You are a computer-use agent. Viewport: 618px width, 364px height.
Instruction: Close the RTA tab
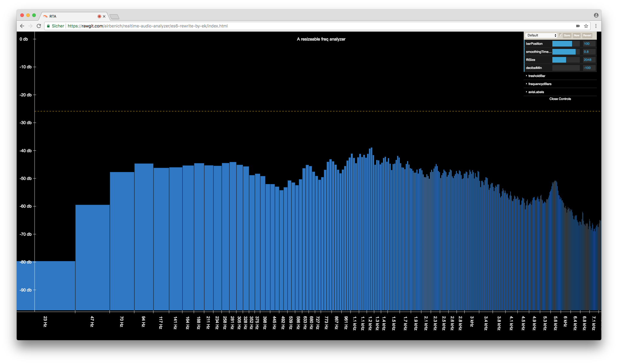point(104,16)
